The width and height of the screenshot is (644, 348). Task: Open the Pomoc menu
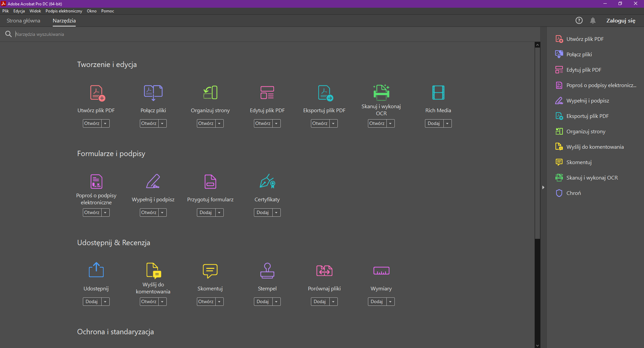point(108,11)
